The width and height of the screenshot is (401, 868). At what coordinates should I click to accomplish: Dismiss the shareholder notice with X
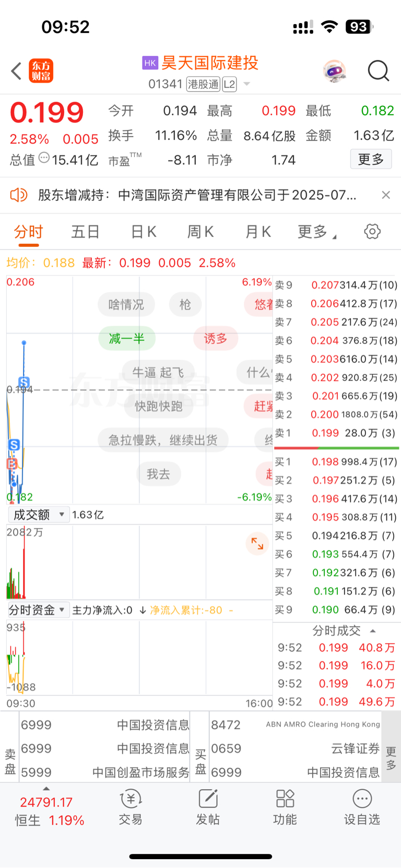[x=386, y=195]
